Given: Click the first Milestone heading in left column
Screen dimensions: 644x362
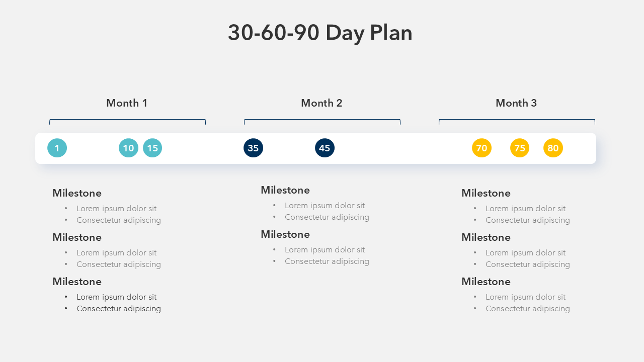Looking at the screenshot, I should (77, 193).
